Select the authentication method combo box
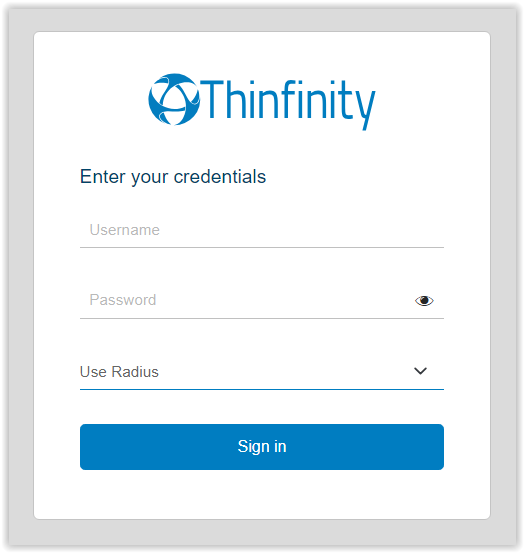 point(262,372)
